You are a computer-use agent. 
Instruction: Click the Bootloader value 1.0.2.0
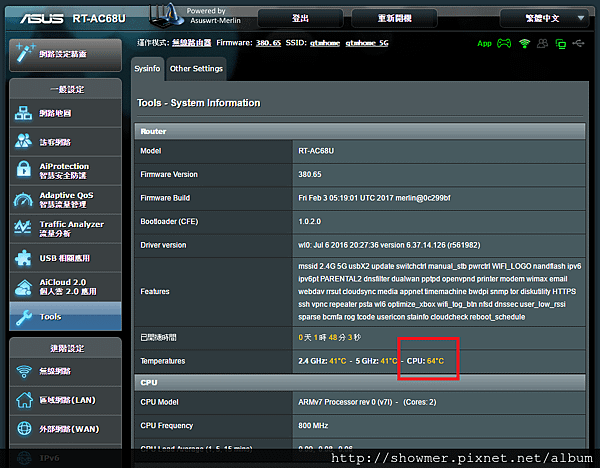pyautogui.click(x=310, y=222)
